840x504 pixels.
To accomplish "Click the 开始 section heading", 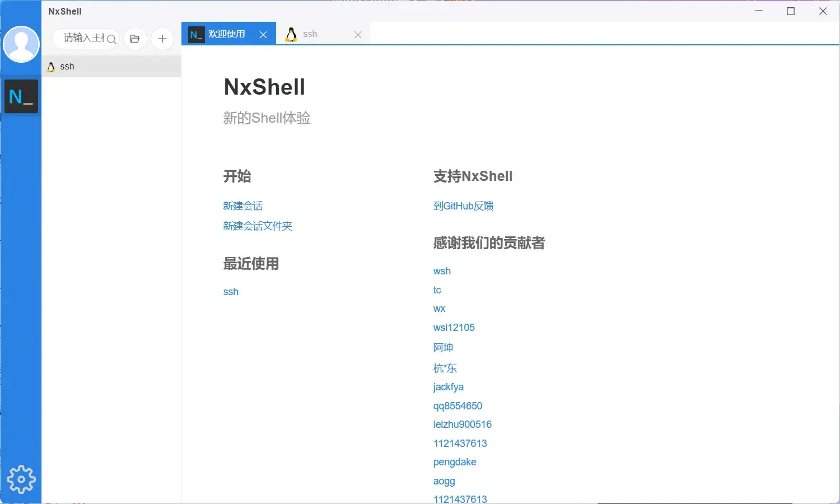I will (x=237, y=176).
